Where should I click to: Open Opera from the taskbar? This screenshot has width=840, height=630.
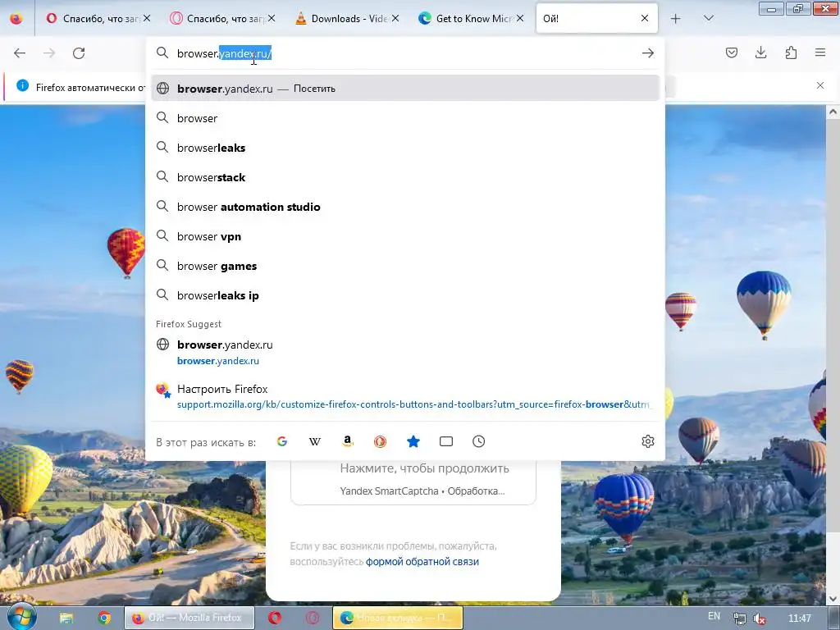[275, 618]
